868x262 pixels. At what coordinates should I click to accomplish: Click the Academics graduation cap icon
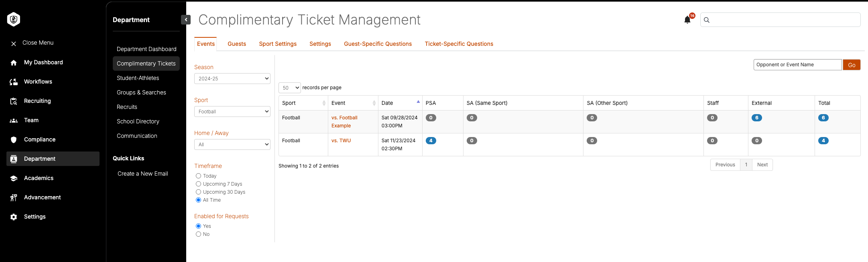[14, 178]
